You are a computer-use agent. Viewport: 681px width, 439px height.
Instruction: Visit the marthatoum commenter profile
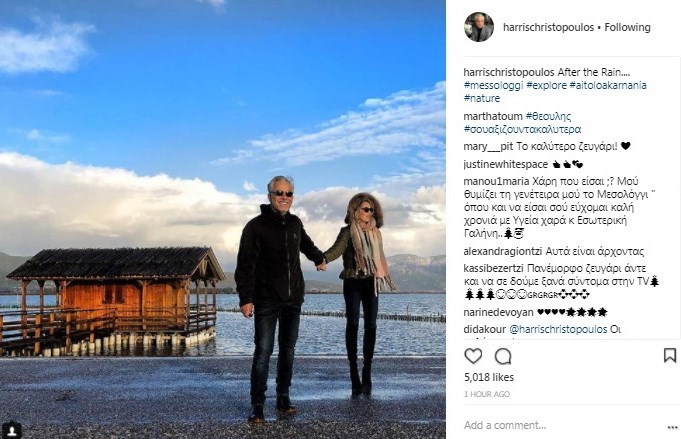pyautogui.click(x=493, y=116)
